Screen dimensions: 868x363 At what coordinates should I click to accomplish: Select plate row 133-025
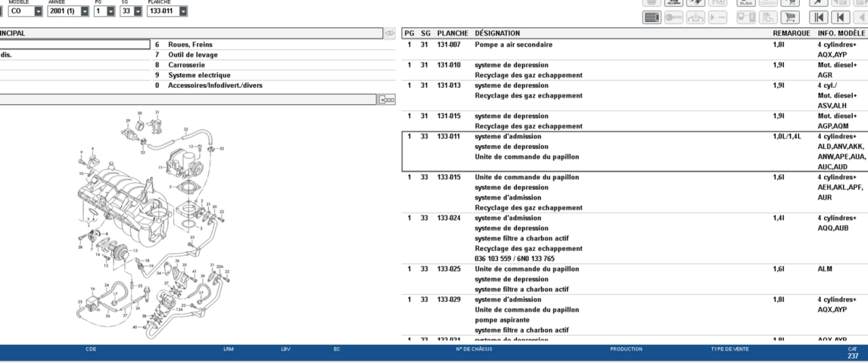tap(634, 279)
